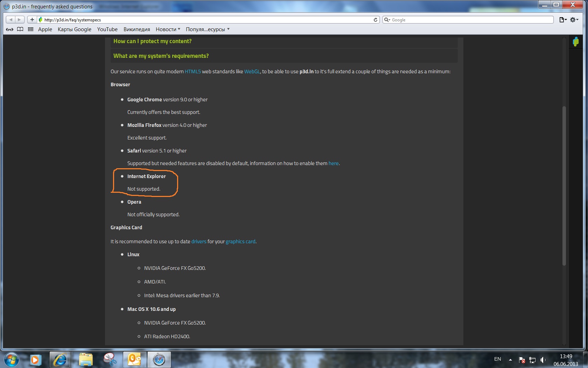This screenshot has width=588, height=368.
Task: Open Windows Explorer folder on taskbar
Action: click(x=85, y=360)
